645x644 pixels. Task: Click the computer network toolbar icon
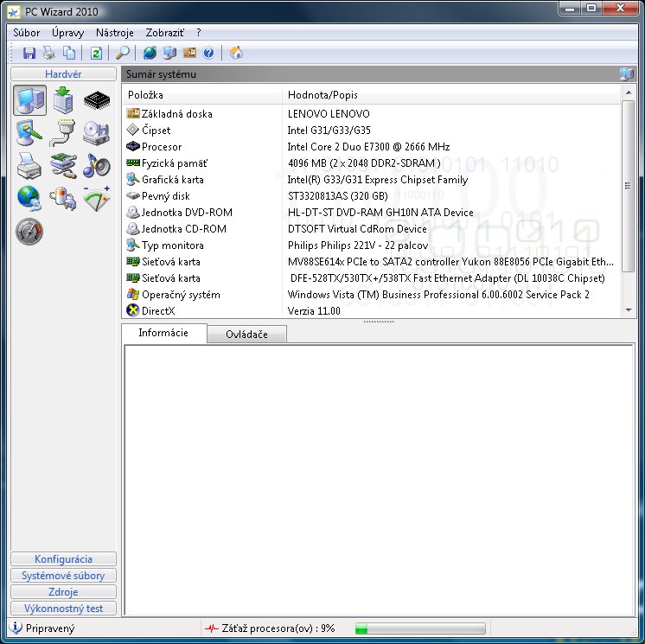169,53
